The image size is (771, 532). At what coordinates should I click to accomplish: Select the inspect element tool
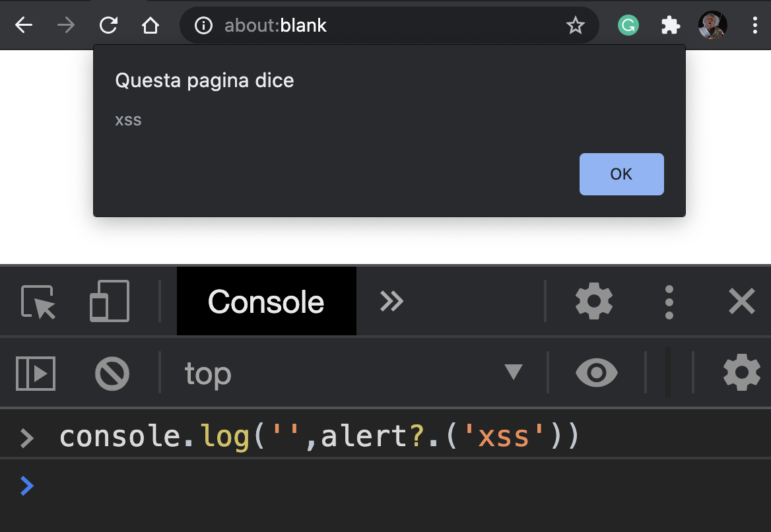click(38, 301)
